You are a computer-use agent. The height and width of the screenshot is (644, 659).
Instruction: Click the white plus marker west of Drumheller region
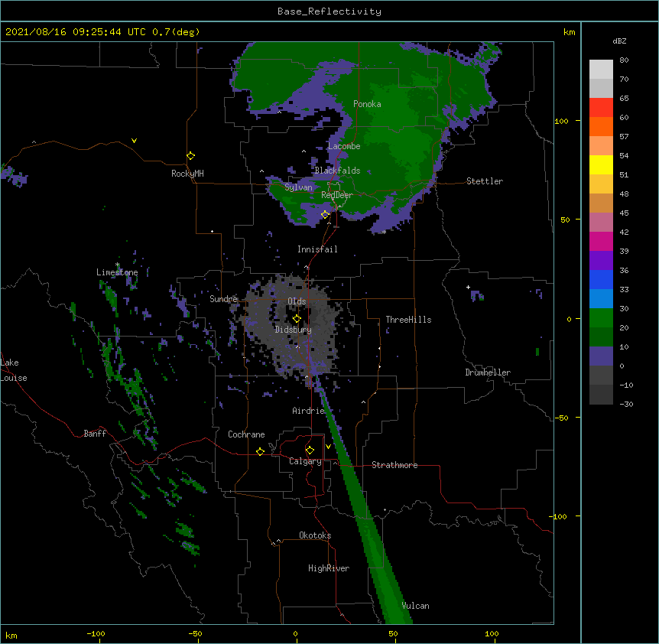(468, 287)
